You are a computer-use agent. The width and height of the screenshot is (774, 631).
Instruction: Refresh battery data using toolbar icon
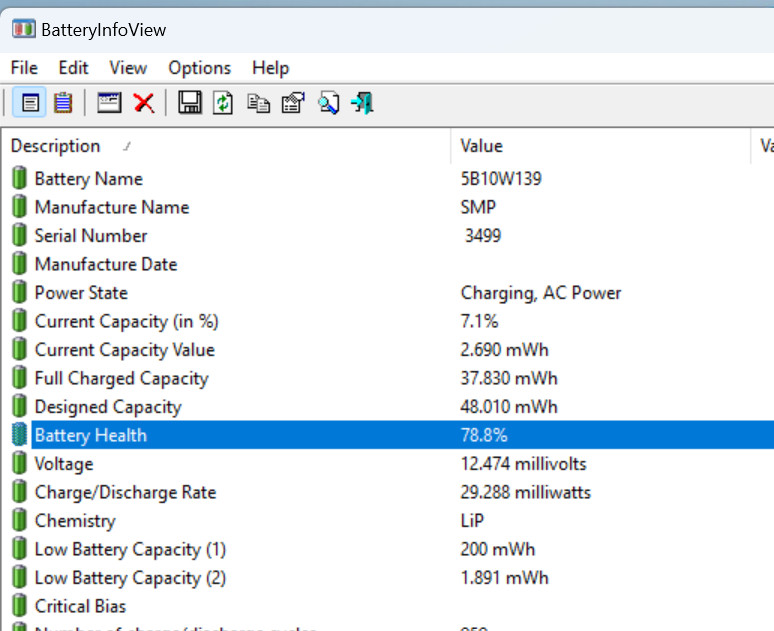[223, 102]
